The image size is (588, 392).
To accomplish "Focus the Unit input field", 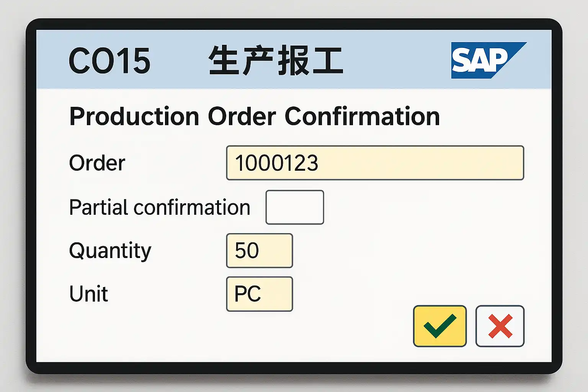I will [x=259, y=294].
